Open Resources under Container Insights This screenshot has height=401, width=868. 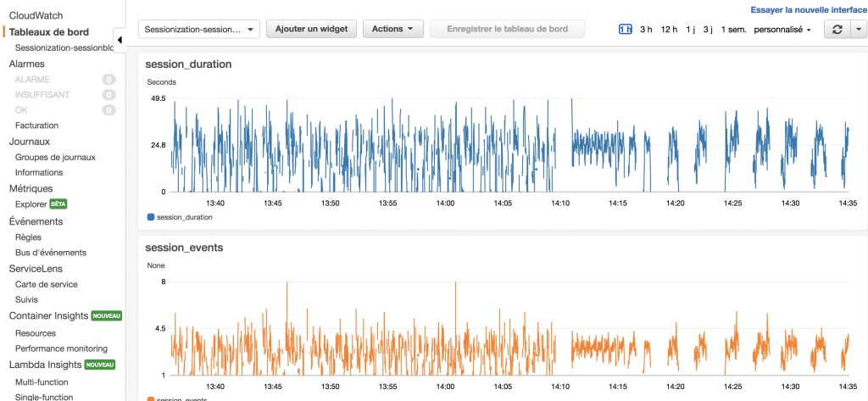coord(36,333)
